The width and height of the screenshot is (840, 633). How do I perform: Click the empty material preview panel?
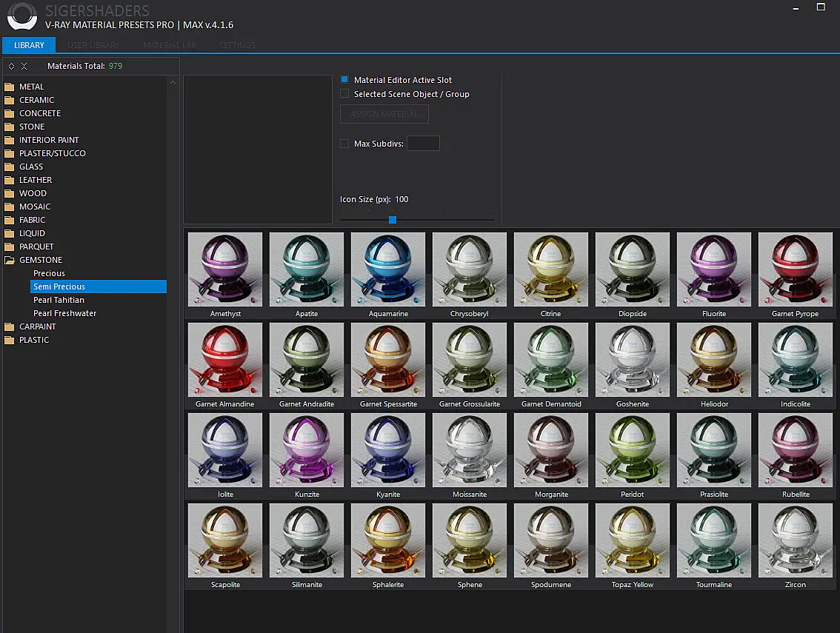tap(258, 150)
